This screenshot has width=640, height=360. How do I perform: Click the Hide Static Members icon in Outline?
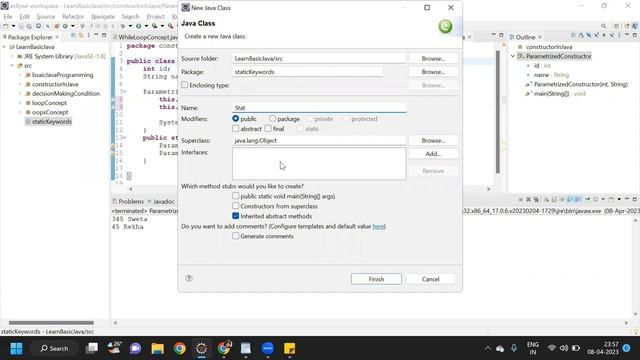coord(596,36)
